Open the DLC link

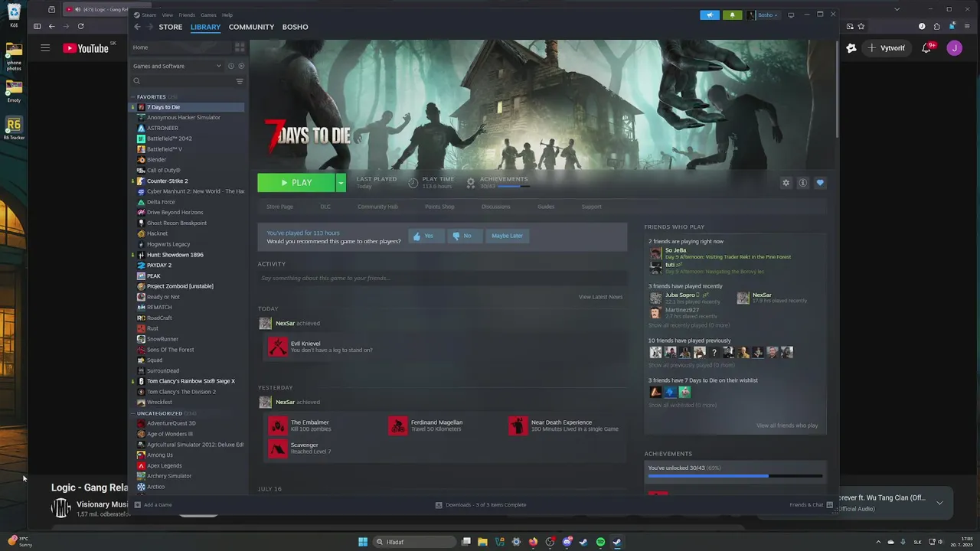[325, 207]
